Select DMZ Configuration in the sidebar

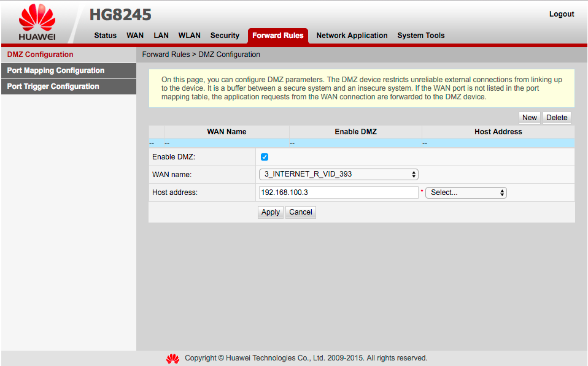(69, 55)
